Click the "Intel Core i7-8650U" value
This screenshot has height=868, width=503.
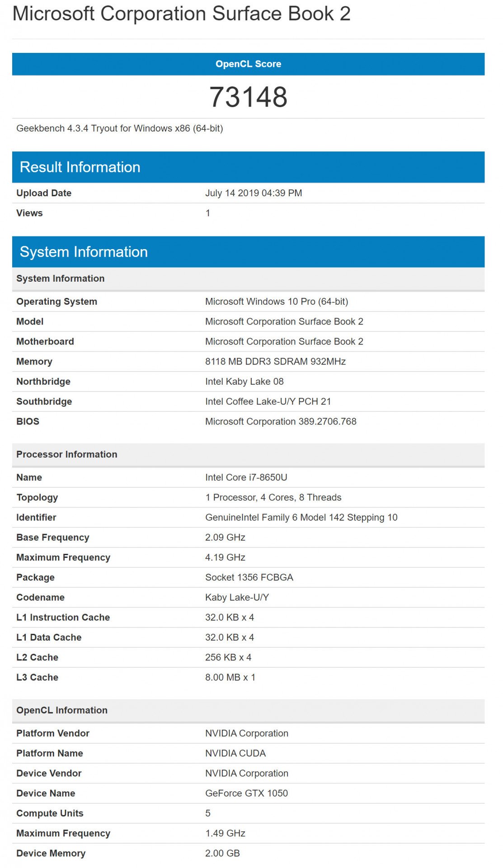(x=246, y=477)
